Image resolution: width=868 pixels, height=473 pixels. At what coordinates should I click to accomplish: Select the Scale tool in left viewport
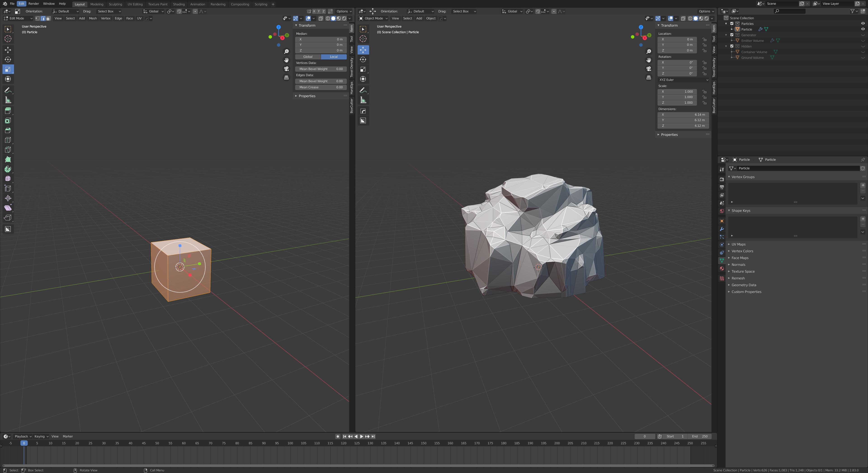(8, 69)
